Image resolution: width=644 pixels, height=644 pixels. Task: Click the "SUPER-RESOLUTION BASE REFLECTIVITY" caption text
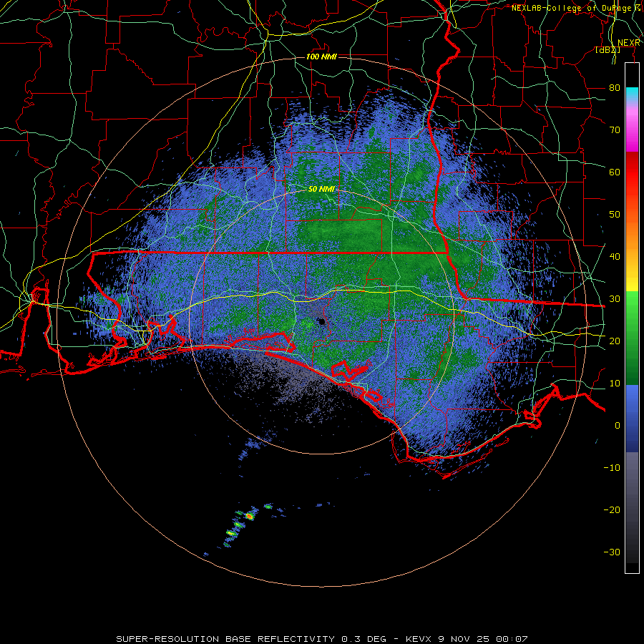coord(225,639)
